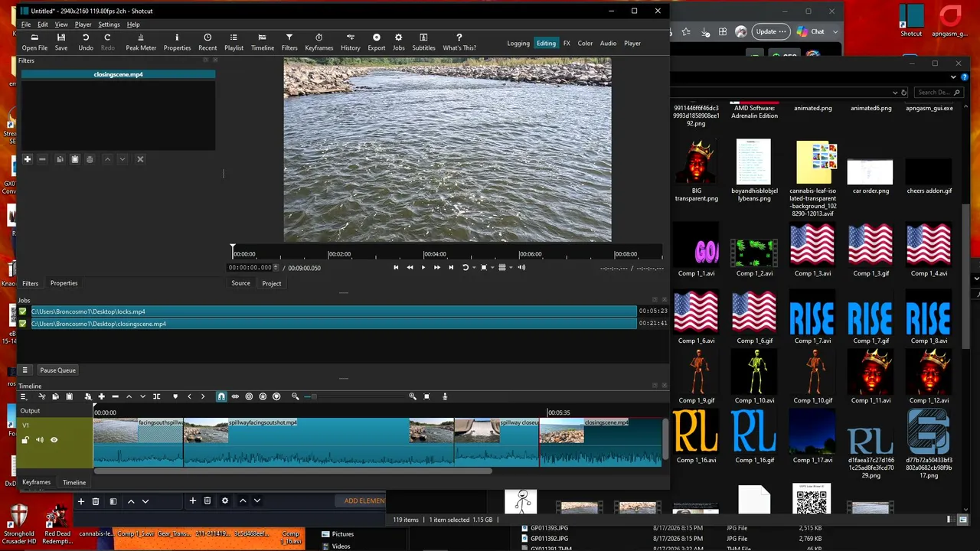Zoom out the timeline with magnifier minus
The height and width of the screenshot is (551, 980).
[296, 396]
